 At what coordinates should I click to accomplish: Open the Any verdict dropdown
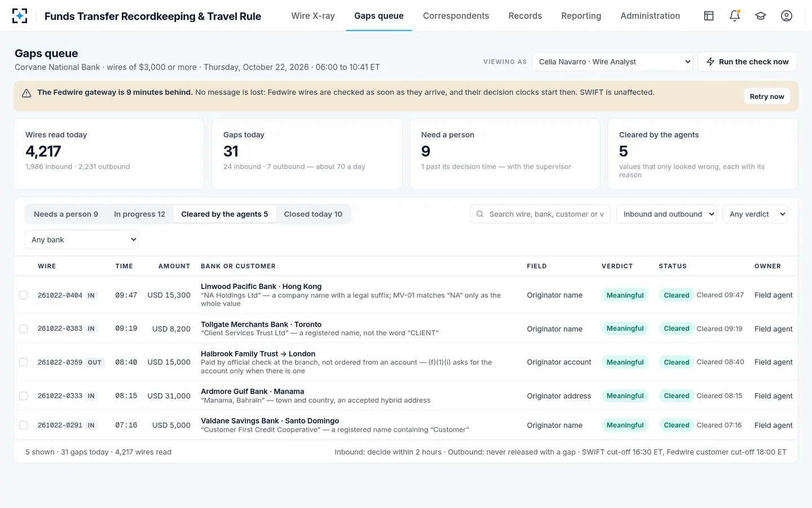point(755,214)
